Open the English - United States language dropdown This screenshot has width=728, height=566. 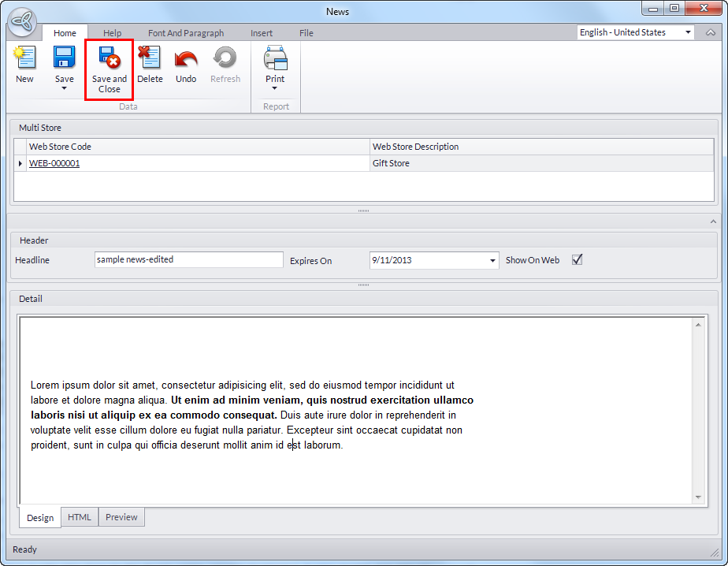688,32
